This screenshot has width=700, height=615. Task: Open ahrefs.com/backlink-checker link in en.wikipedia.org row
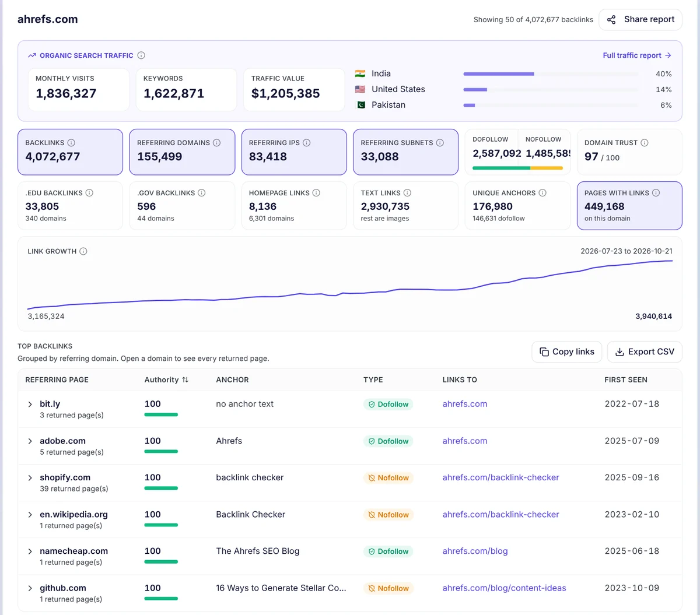click(501, 514)
